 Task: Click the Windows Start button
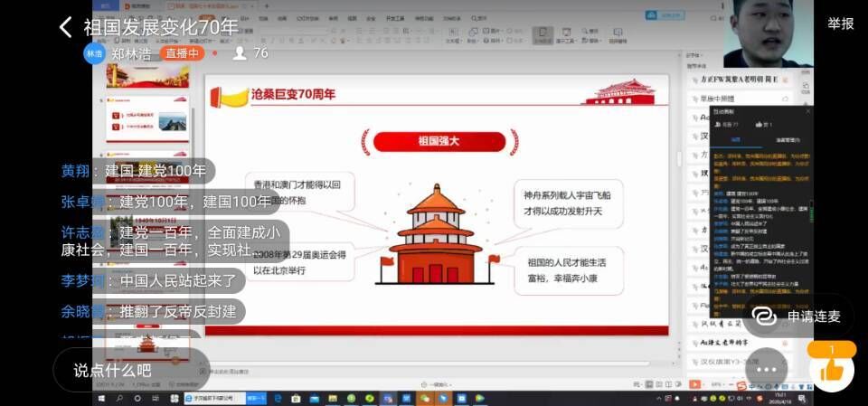pyautogui.click(x=101, y=398)
